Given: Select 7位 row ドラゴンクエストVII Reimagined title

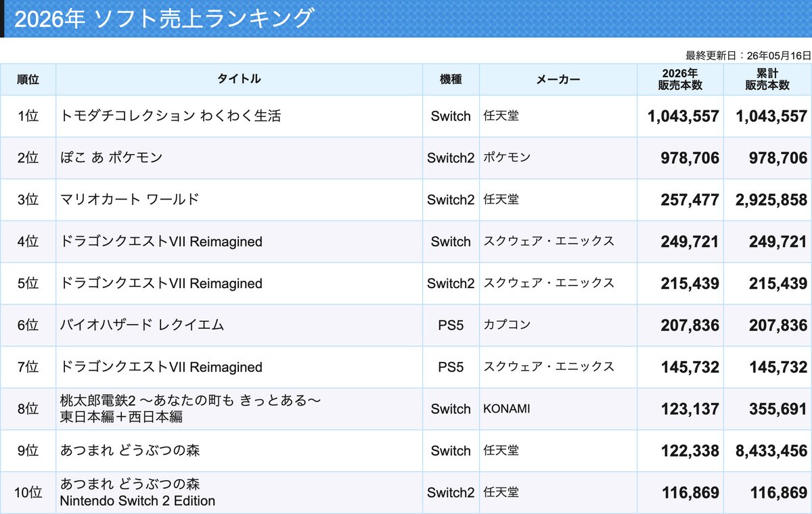Looking at the screenshot, I should (161, 367).
